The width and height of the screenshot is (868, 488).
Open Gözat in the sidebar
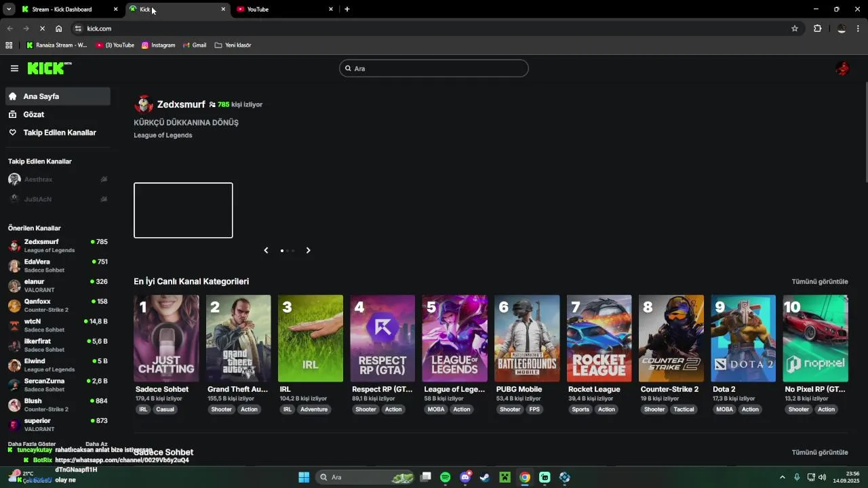[58, 115]
